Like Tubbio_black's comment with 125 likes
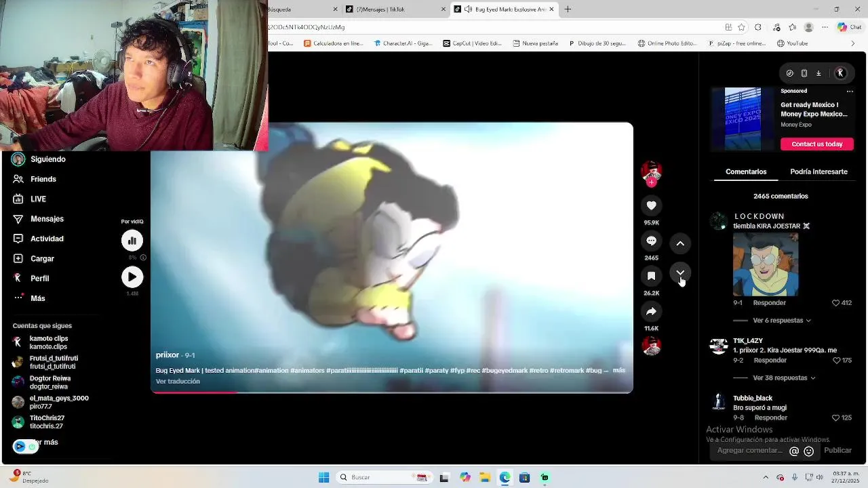Image resolution: width=868 pixels, height=488 pixels. point(836,418)
